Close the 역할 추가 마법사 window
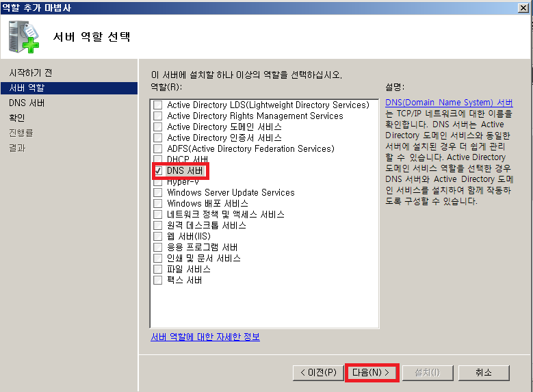 click(x=523, y=8)
